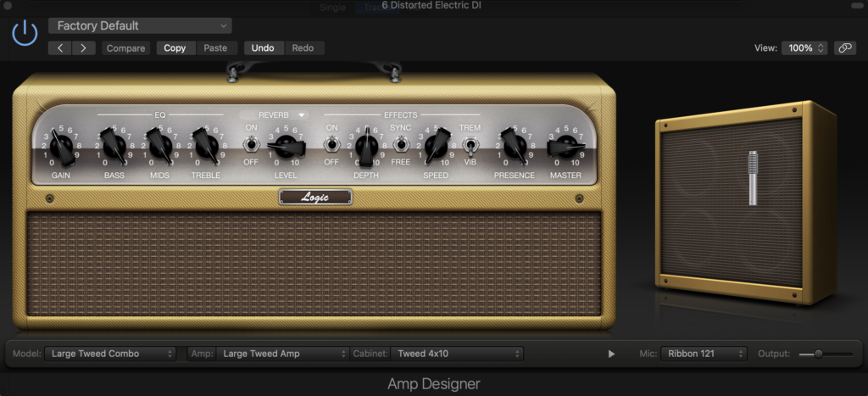Open the REVERB type dropdown
This screenshot has height=396, width=868.
coord(275,115)
